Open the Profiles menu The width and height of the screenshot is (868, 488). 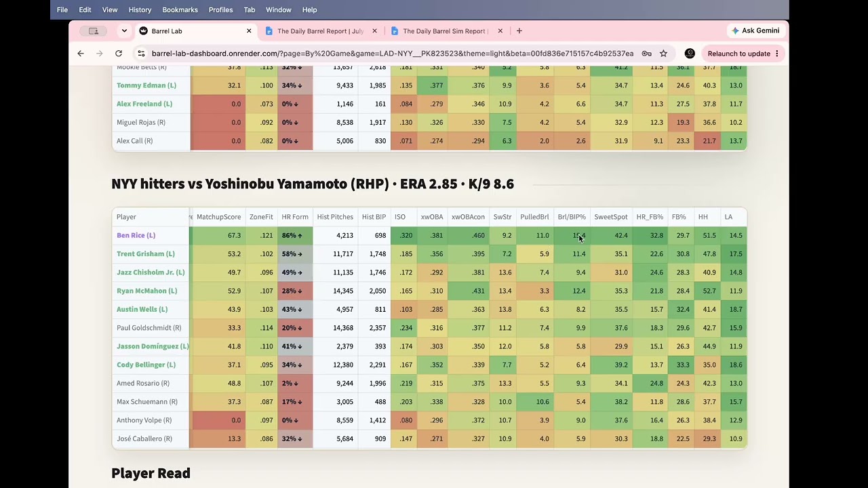pyautogui.click(x=220, y=9)
